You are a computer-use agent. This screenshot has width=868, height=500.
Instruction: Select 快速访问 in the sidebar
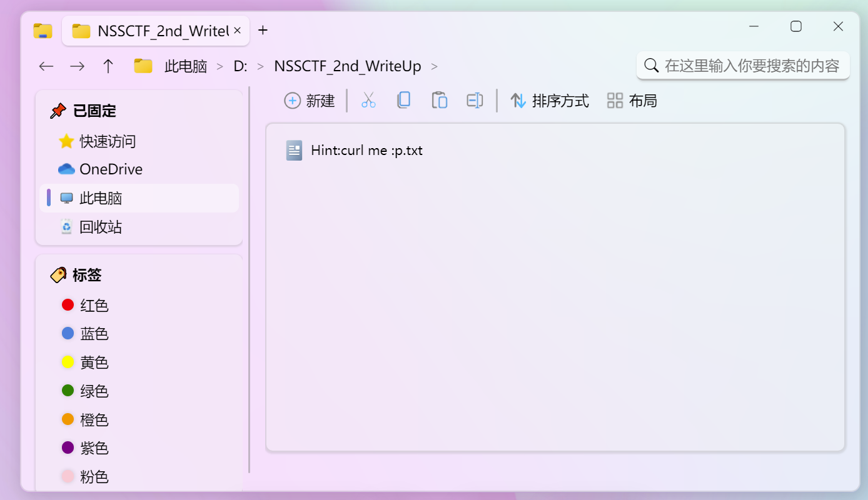click(107, 141)
